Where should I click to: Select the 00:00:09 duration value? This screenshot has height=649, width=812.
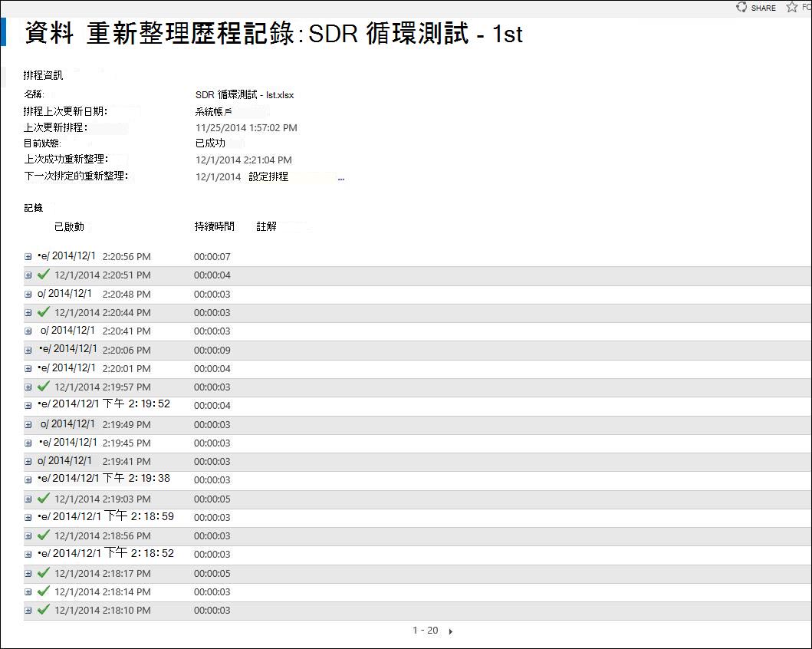(x=212, y=350)
